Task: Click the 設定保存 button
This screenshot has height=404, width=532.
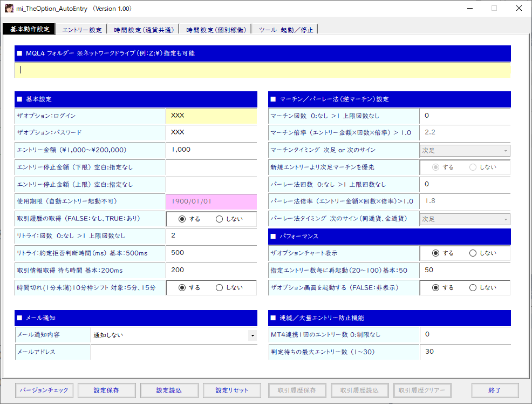Action: tap(106, 390)
